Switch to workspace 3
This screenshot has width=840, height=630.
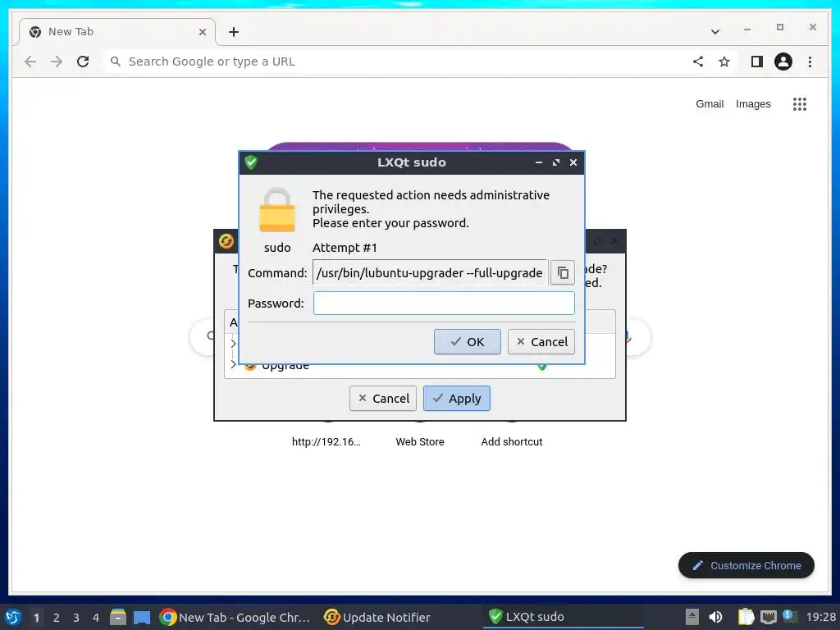pos(76,618)
